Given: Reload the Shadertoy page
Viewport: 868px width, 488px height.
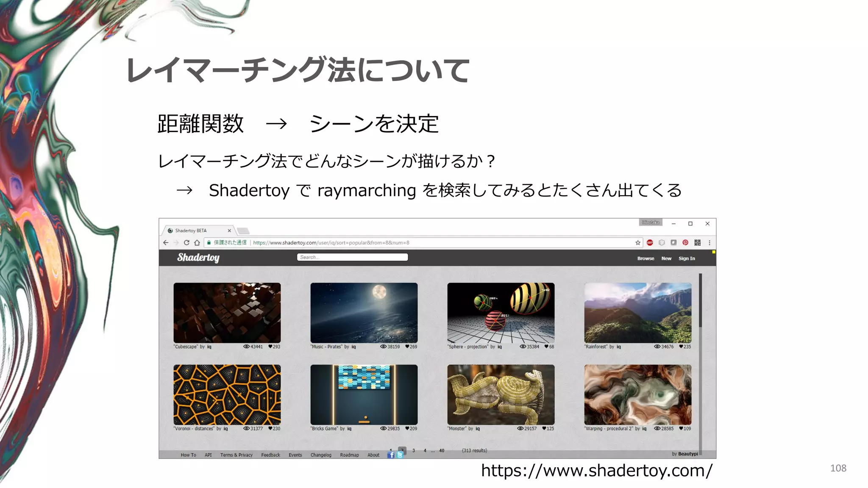Looking at the screenshot, I should [x=186, y=243].
